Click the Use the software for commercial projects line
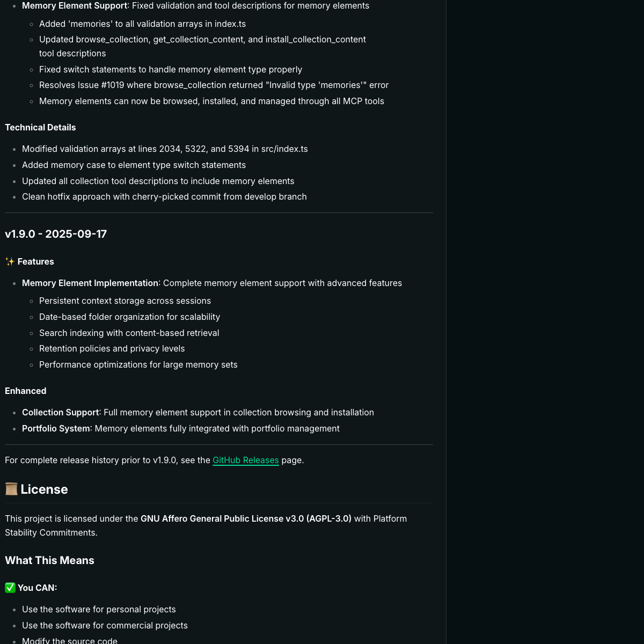The height and width of the screenshot is (644, 644). click(x=105, y=626)
